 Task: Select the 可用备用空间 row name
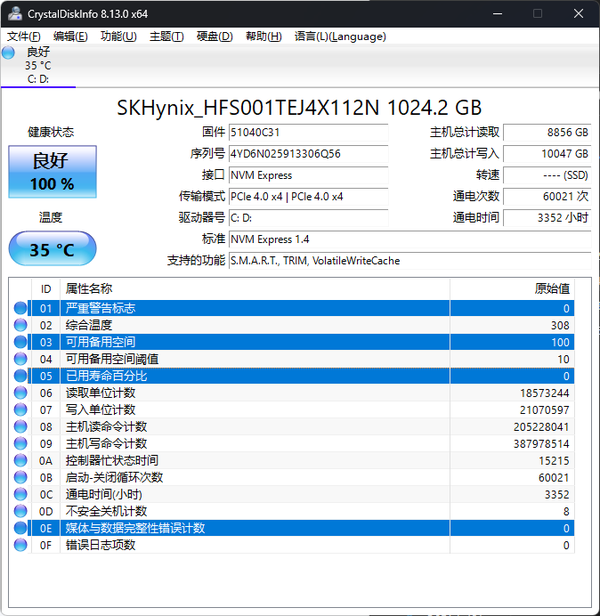[x=100, y=342]
